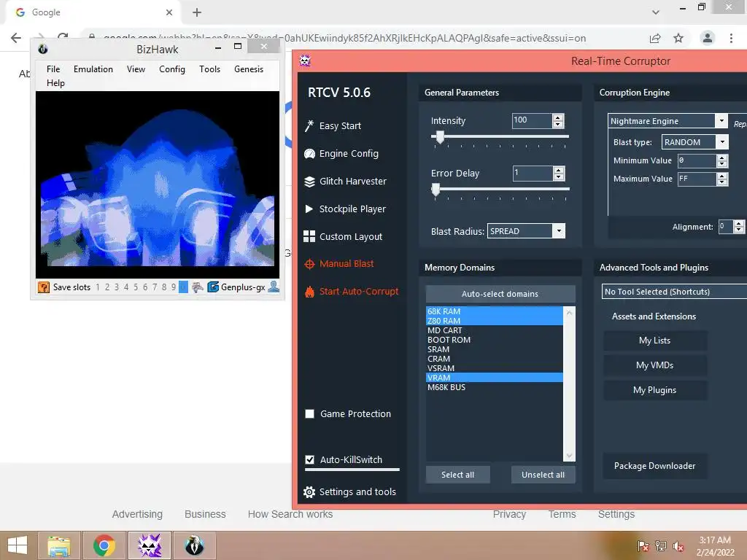
Task: Toggle MD CART memory domain
Action: pos(494,330)
